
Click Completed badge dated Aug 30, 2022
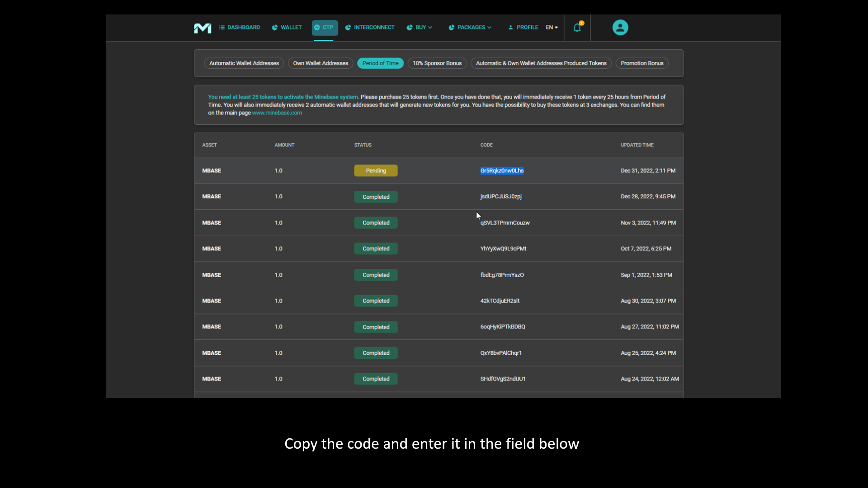tap(376, 300)
